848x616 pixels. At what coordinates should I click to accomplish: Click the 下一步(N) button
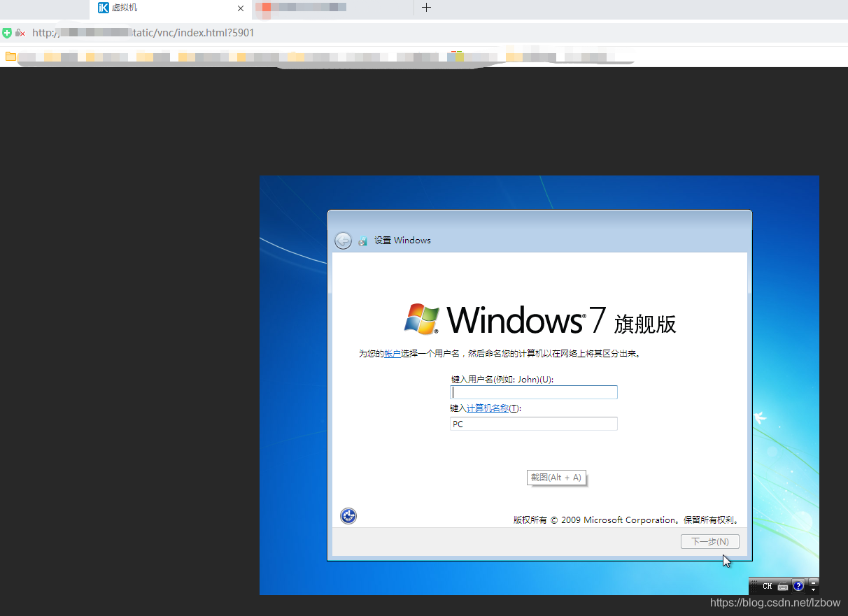710,541
